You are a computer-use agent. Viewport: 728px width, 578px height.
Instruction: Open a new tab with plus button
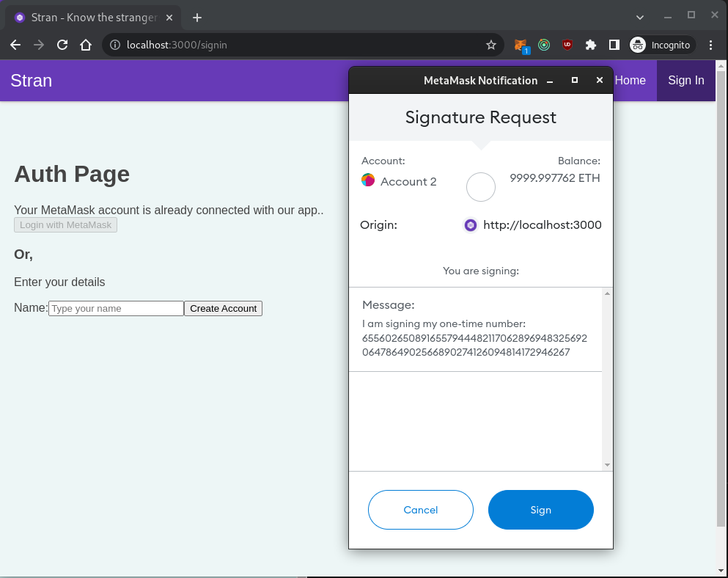click(x=197, y=18)
